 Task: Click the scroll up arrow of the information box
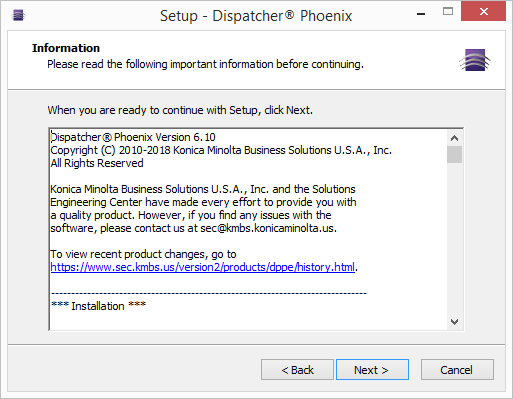click(x=454, y=138)
